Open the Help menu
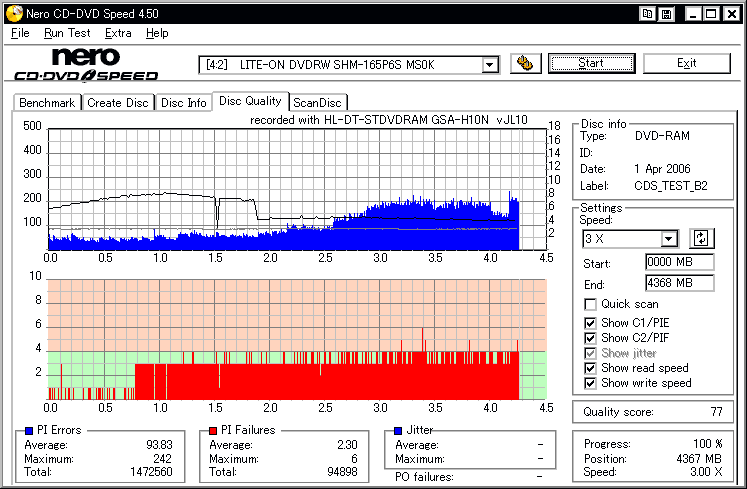The image size is (747, 489). point(157,33)
